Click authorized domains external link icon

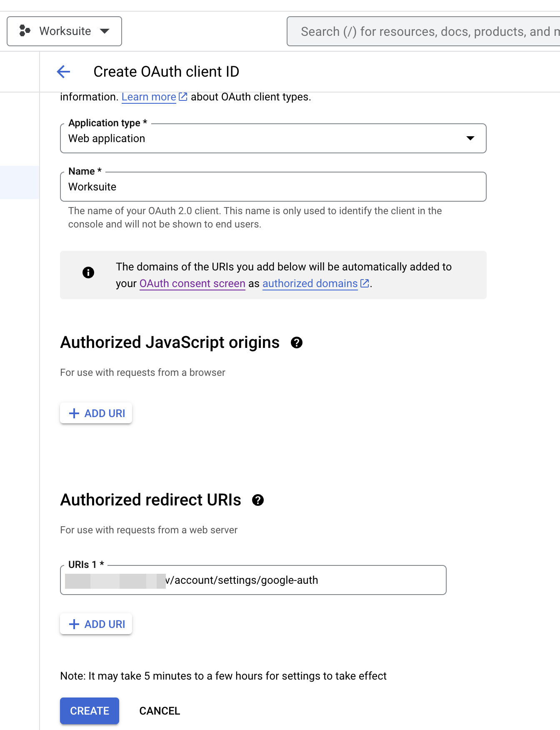click(x=365, y=283)
